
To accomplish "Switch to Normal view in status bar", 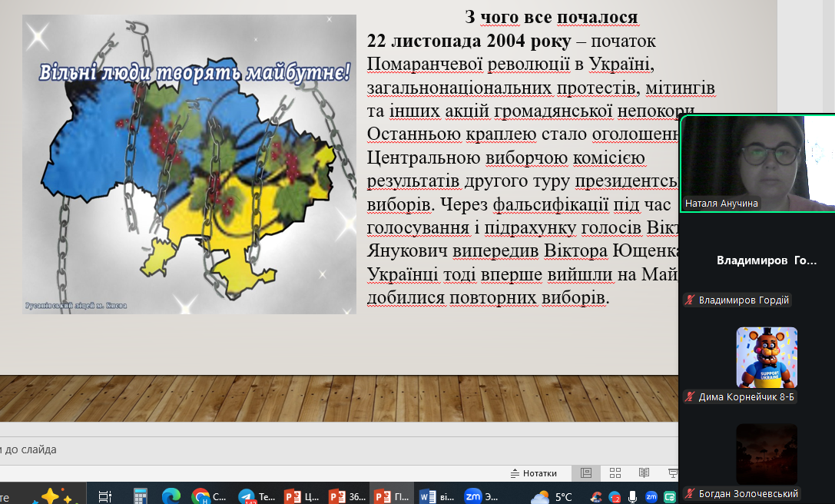I will pyautogui.click(x=586, y=473).
